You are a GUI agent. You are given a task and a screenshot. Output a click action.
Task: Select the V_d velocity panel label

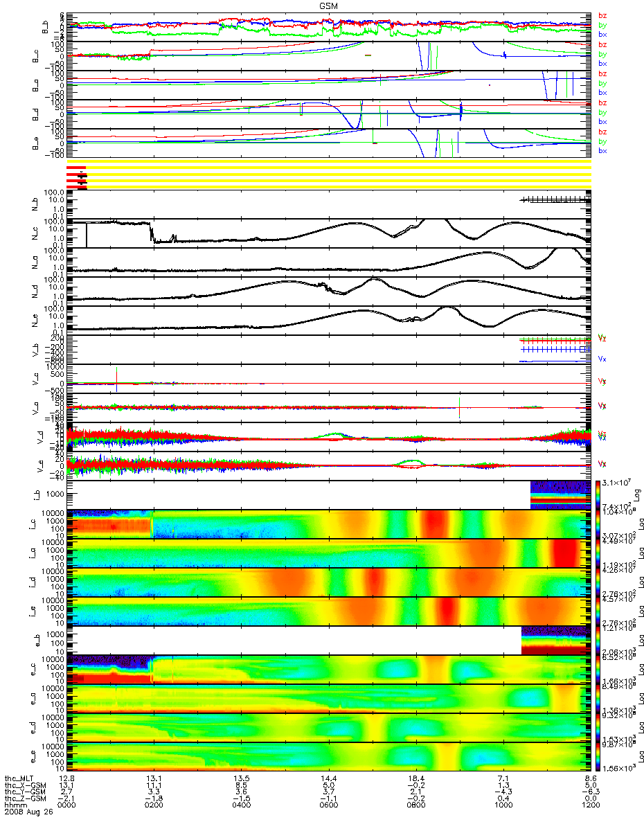click(x=40, y=438)
